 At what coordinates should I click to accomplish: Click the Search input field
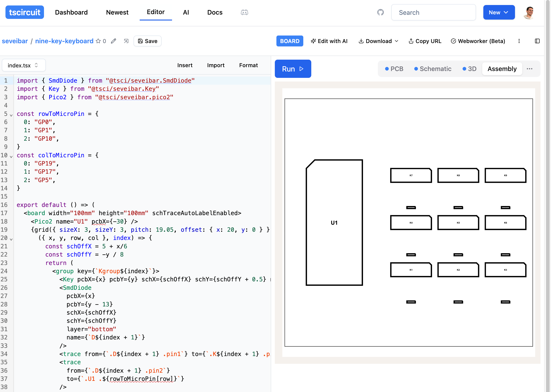pos(433,12)
